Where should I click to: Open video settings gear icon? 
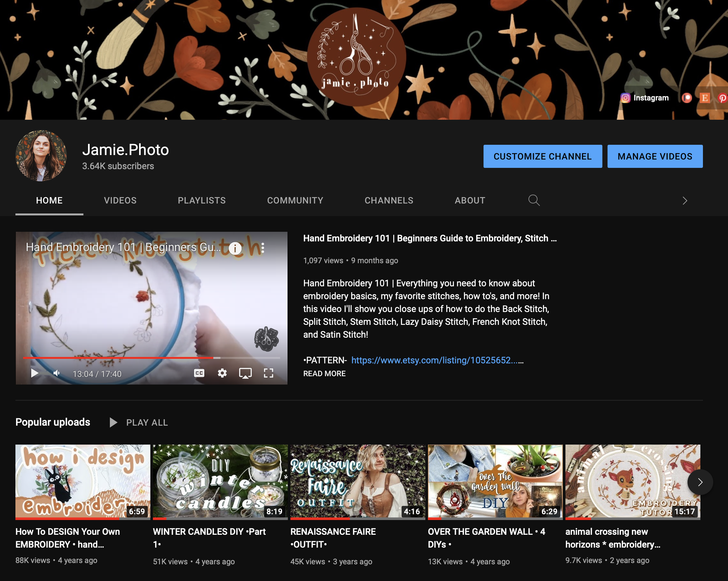coord(222,373)
